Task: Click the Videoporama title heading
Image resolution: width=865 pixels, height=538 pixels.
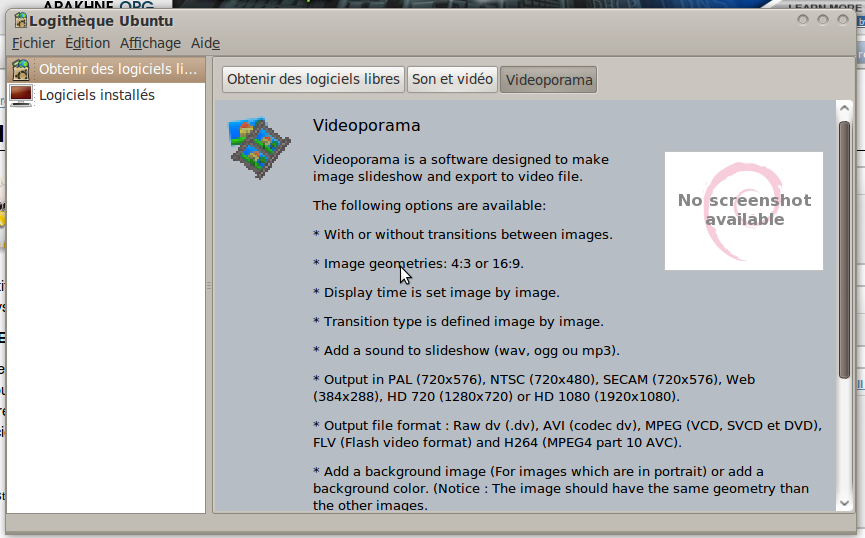Action: [366, 126]
